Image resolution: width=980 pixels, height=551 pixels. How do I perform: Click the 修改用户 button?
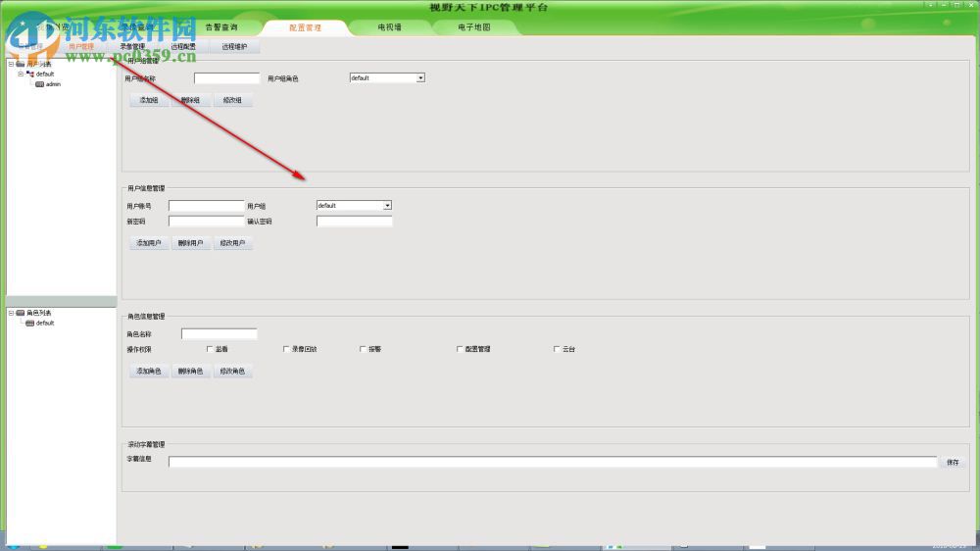click(232, 243)
